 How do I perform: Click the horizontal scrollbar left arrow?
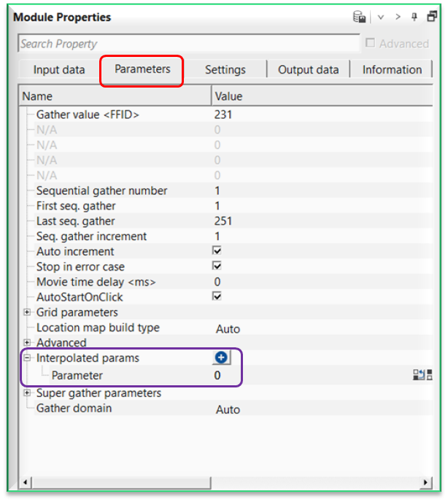tap(26, 482)
